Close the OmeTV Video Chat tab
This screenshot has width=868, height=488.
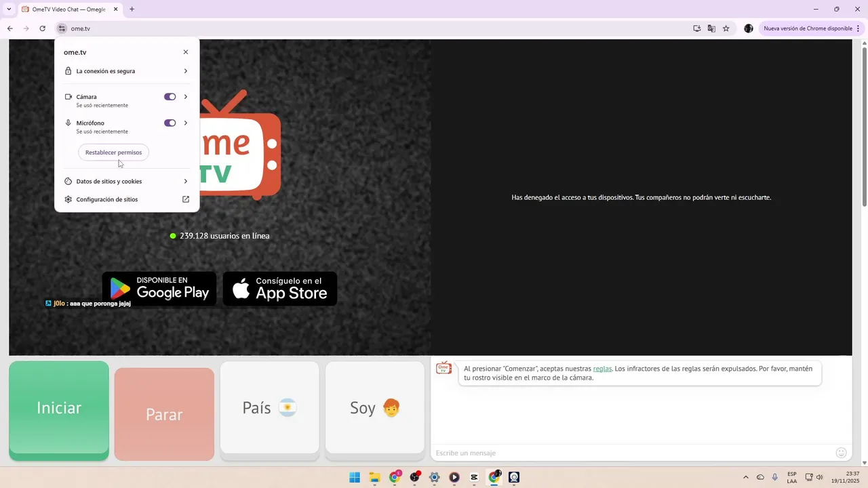point(116,9)
